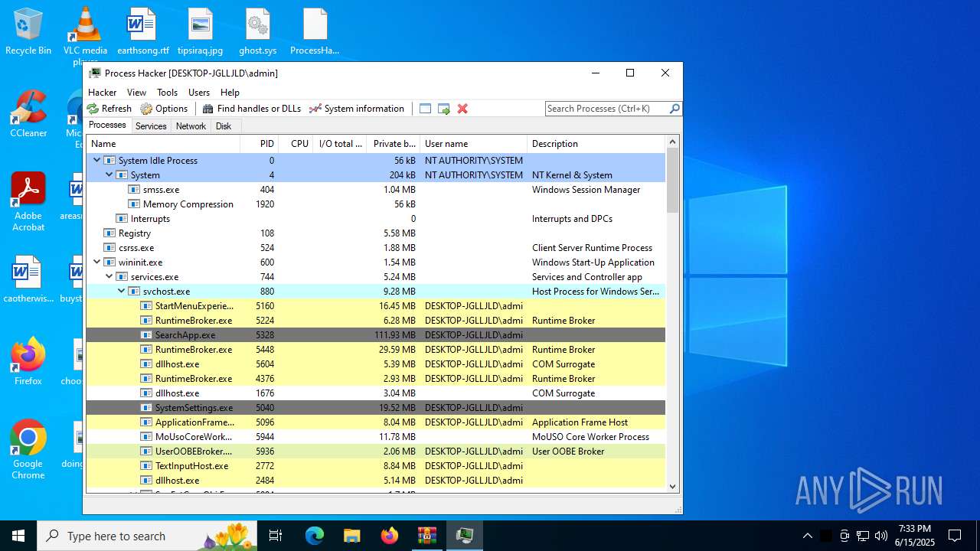980x551 pixels.
Task: Click the search magnifier icon in Process Hacker
Action: point(675,109)
